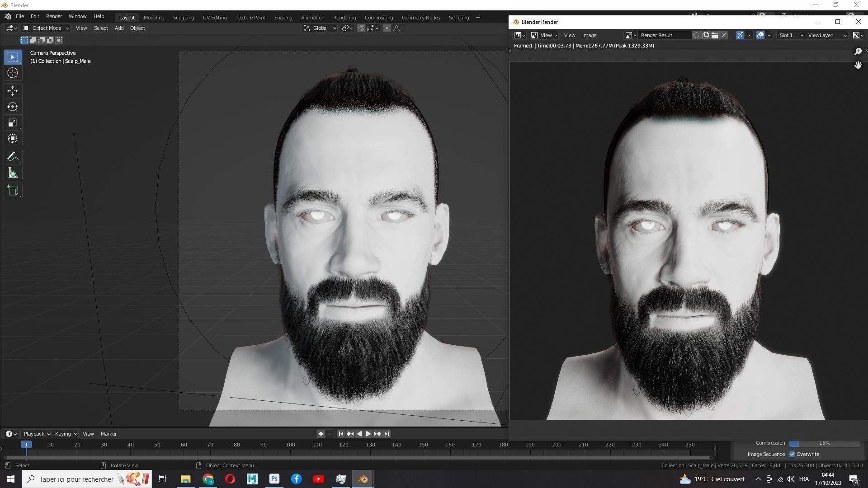Open the Render menu

(x=54, y=16)
